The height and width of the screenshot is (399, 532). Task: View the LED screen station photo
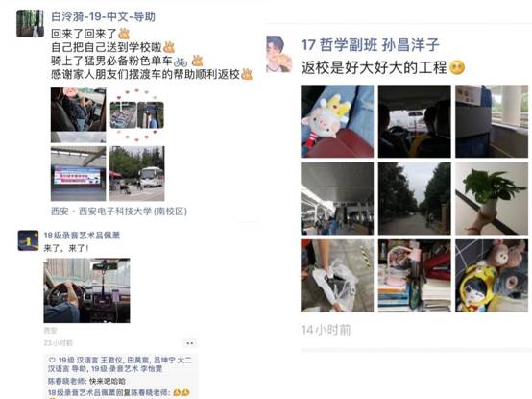(79, 173)
